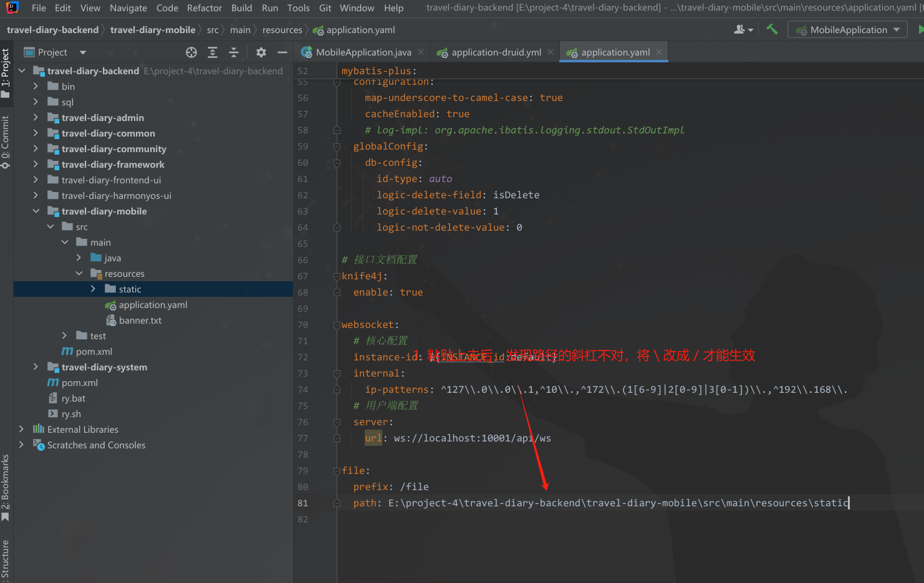Collapse the file block on line 79

(x=337, y=471)
